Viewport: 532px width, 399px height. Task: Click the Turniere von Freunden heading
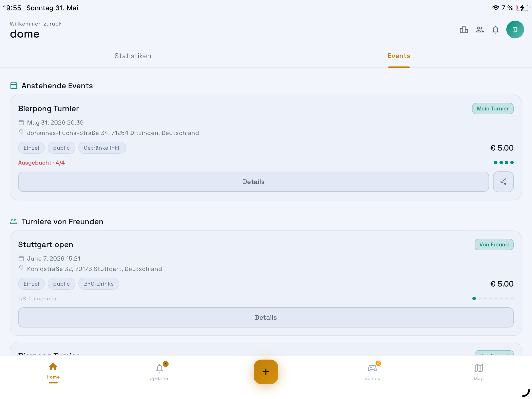pos(62,222)
